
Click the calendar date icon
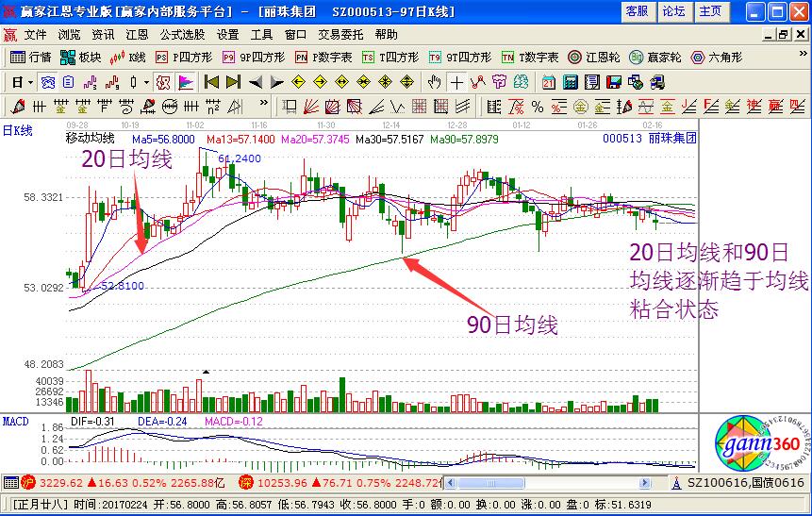click(548, 82)
